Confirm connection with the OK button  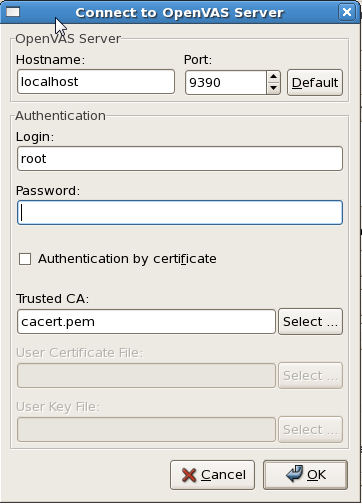(305, 475)
